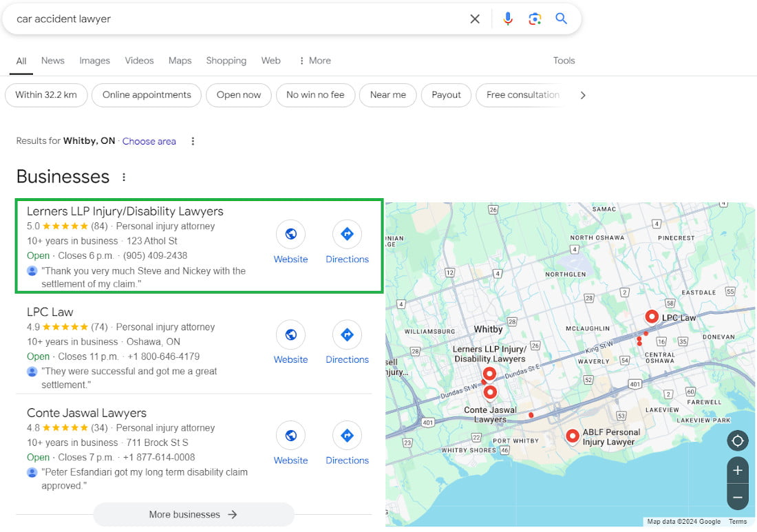Zoom in on the map
The width and height of the screenshot is (757, 532).
(738, 471)
